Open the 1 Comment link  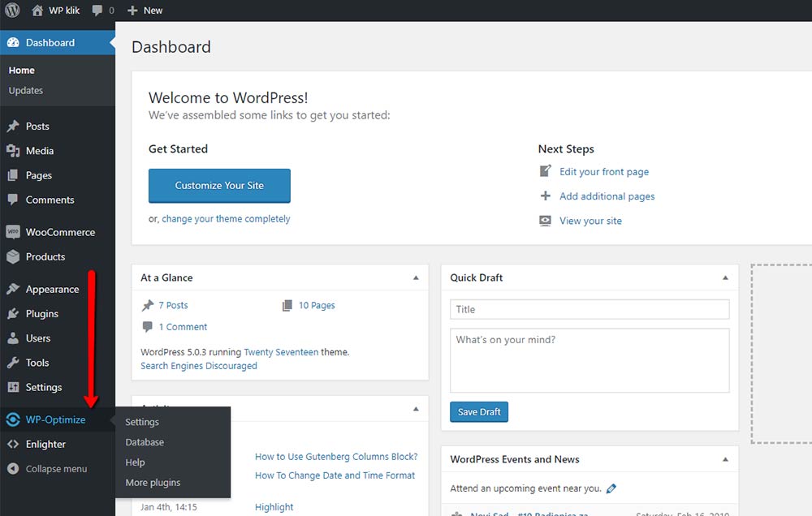click(183, 327)
